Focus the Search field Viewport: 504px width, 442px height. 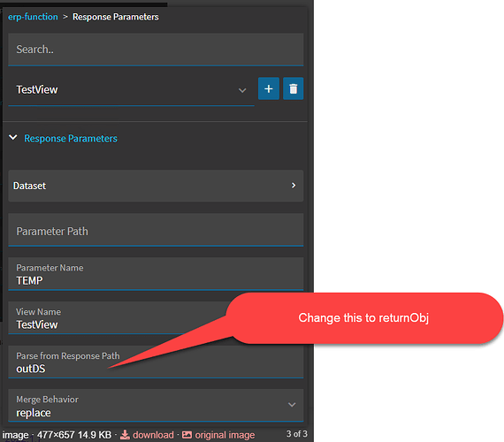point(156,50)
